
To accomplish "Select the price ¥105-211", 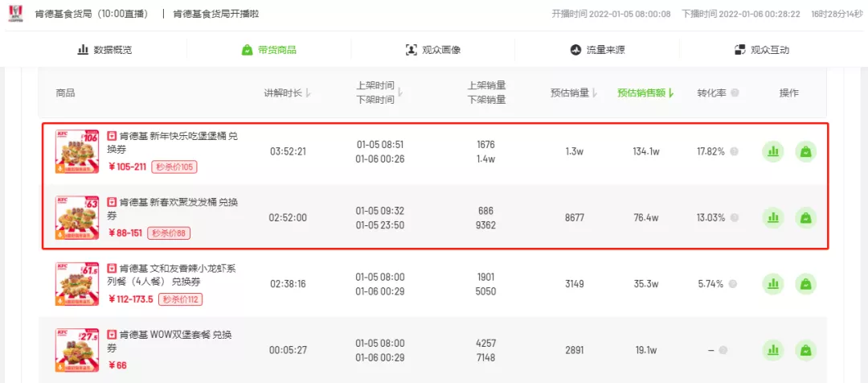I will click(x=128, y=167).
